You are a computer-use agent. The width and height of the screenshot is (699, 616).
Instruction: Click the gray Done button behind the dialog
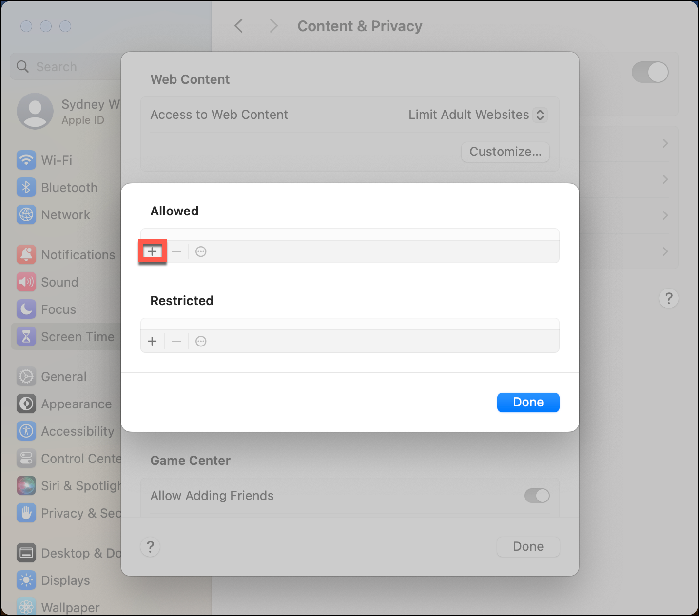pos(528,547)
